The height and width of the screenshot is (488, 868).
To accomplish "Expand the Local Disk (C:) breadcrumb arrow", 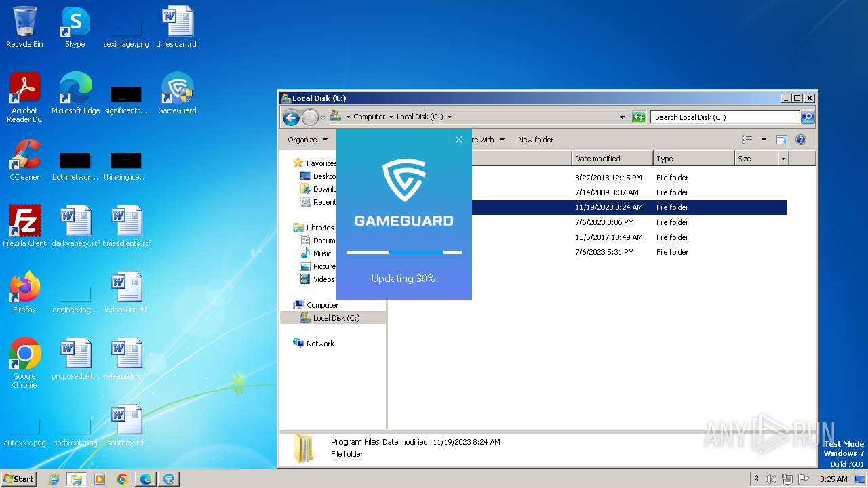I will pos(449,117).
